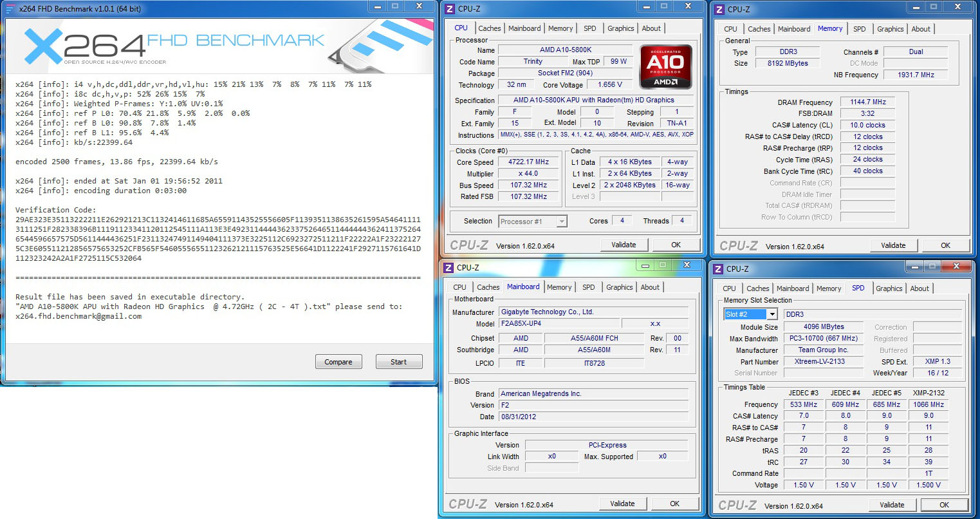980x519 pixels.
Task: Click the Module Size value 4096 MBytes
Action: (x=823, y=326)
